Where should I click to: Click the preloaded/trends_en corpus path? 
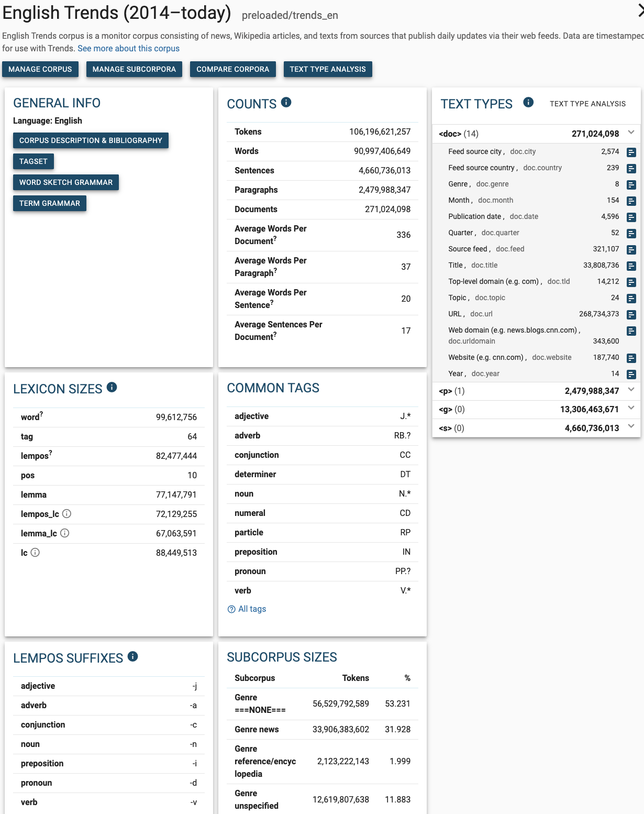[x=290, y=15]
